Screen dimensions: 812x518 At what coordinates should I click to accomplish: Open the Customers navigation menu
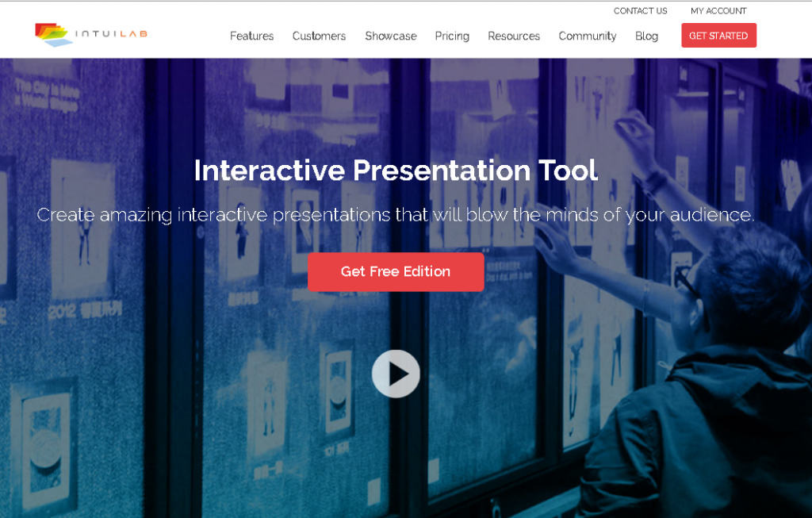319,36
